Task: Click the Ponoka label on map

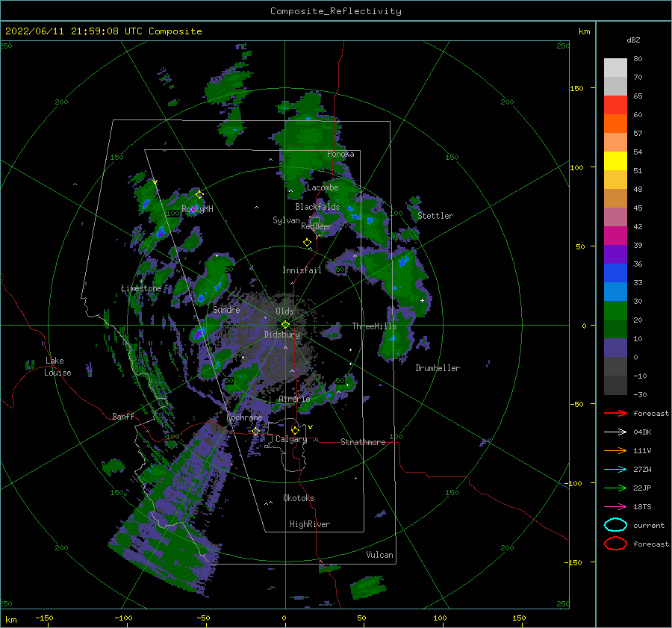Action: [x=340, y=154]
